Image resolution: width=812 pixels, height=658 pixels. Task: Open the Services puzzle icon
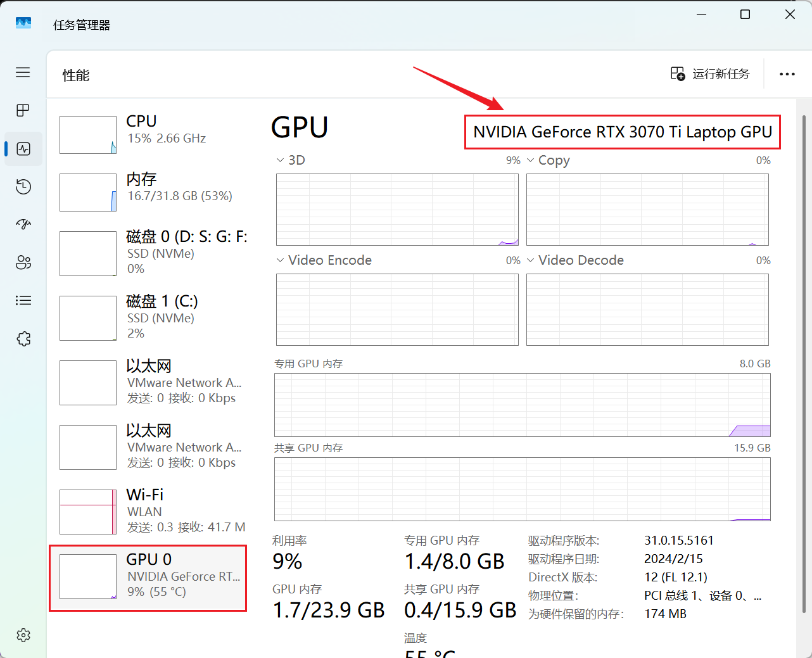[x=23, y=339]
